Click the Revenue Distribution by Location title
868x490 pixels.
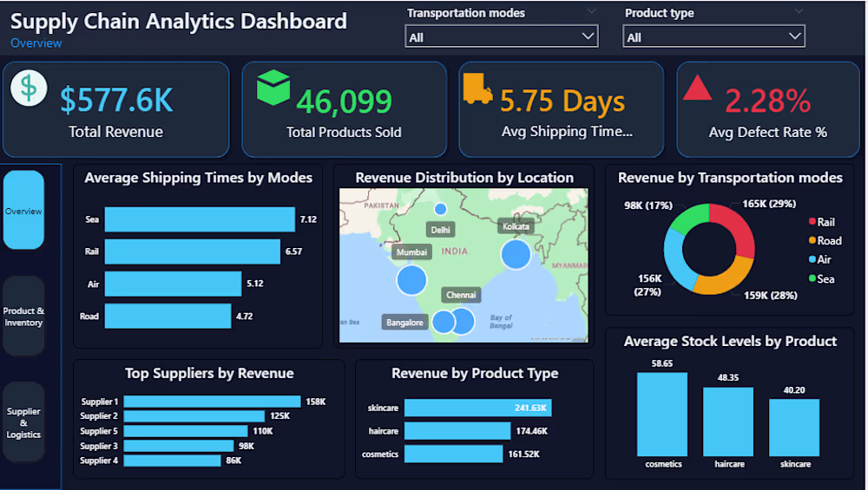pyautogui.click(x=464, y=178)
